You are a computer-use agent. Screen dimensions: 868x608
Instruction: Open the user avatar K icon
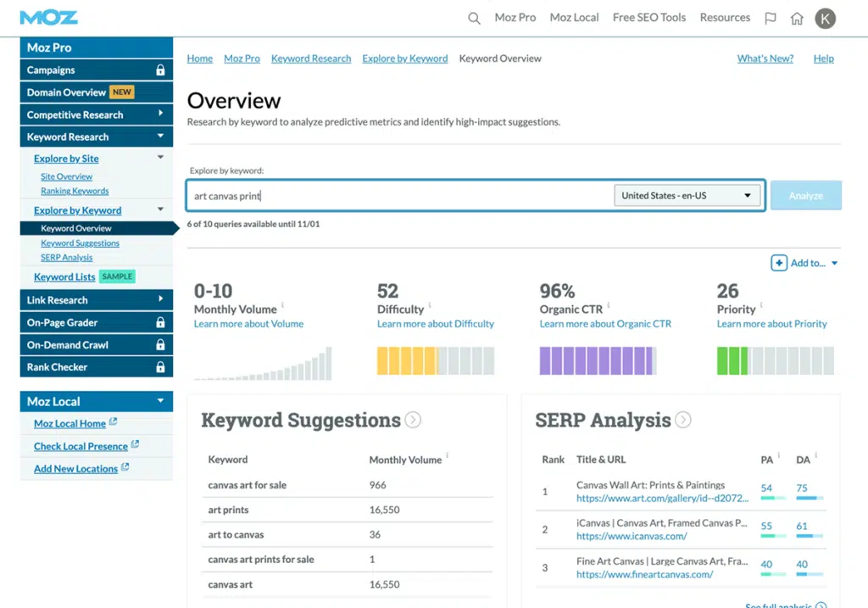pyautogui.click(x=825, y=19)
